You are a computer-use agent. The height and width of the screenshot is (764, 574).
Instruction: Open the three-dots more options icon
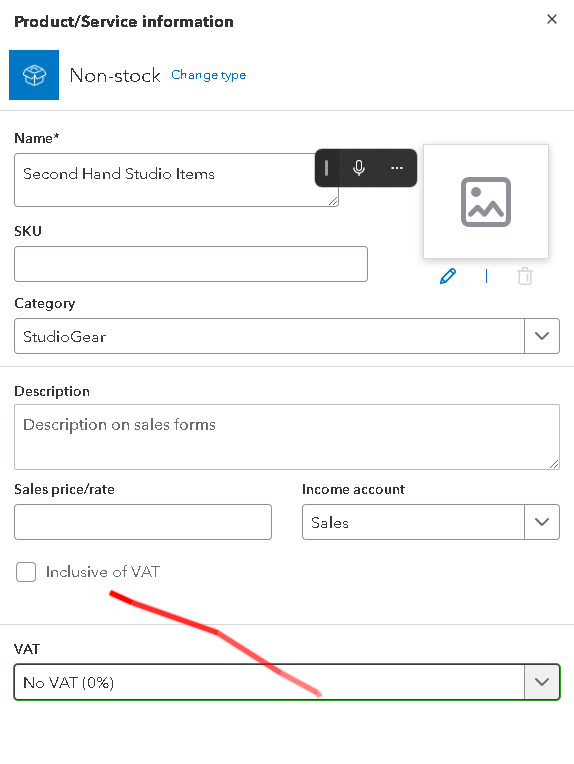[397, 168]
